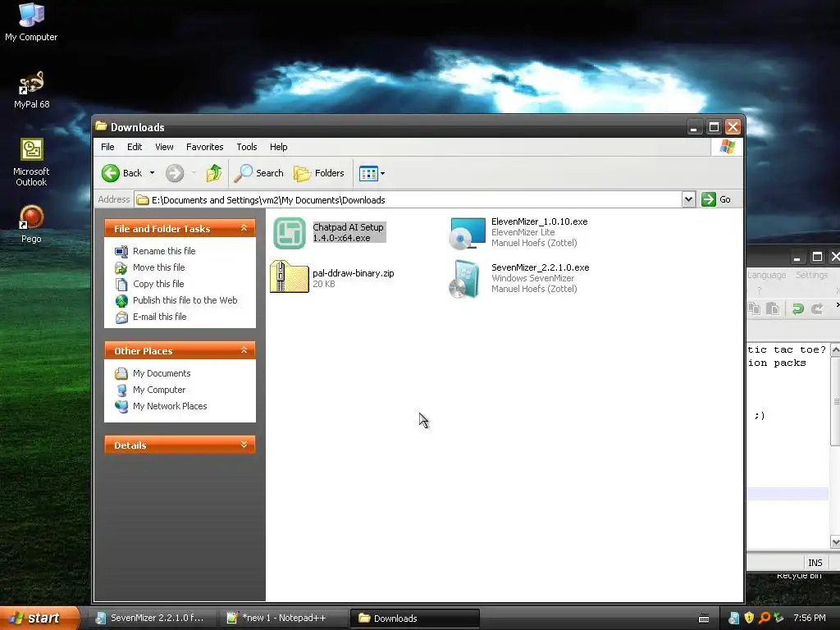
Task: Click in the Address path field
Action: (407, 200)
